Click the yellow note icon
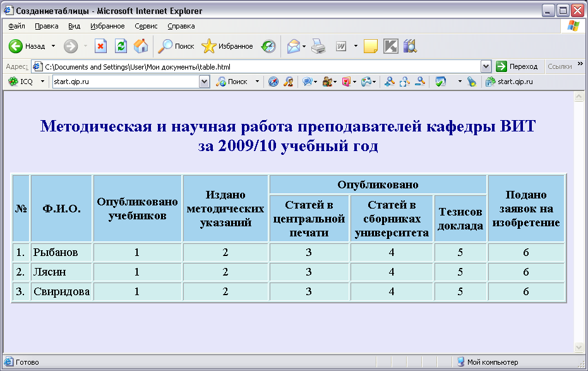 371,46
